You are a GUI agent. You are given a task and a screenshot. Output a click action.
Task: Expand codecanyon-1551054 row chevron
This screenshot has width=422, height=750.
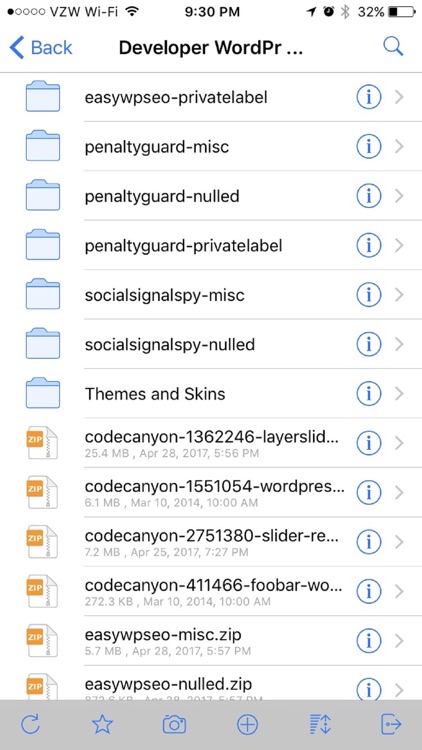coord(400,493)
